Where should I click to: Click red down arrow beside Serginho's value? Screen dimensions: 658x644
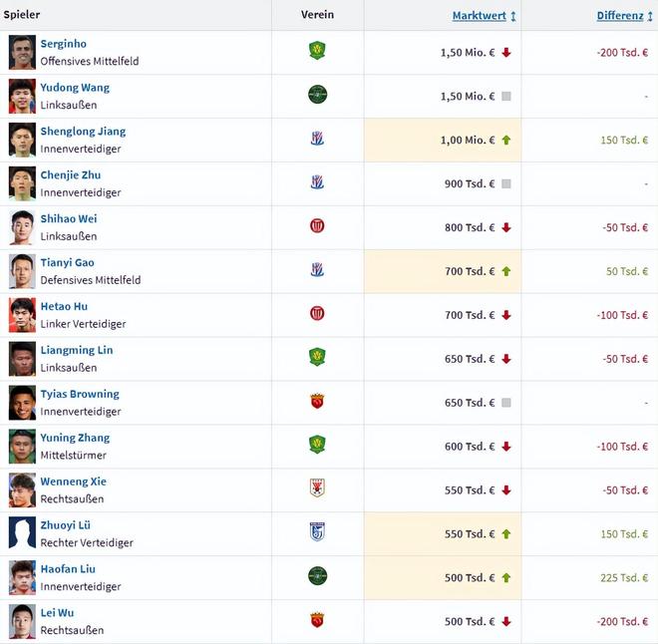(x=506, y=53)
